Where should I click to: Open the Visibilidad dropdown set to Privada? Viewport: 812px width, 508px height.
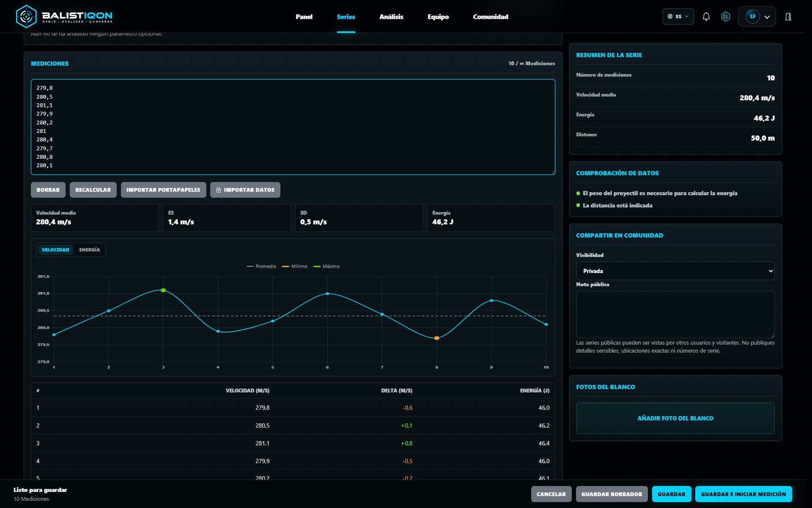[675, 271]
